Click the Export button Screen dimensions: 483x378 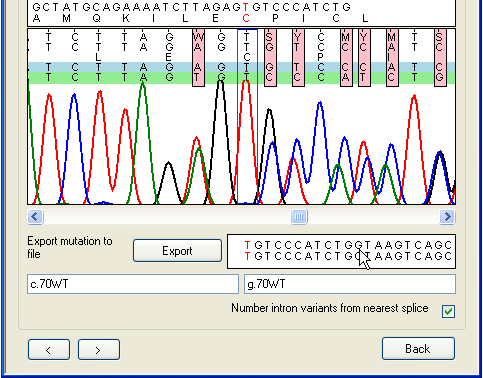(x=177, y=251)
